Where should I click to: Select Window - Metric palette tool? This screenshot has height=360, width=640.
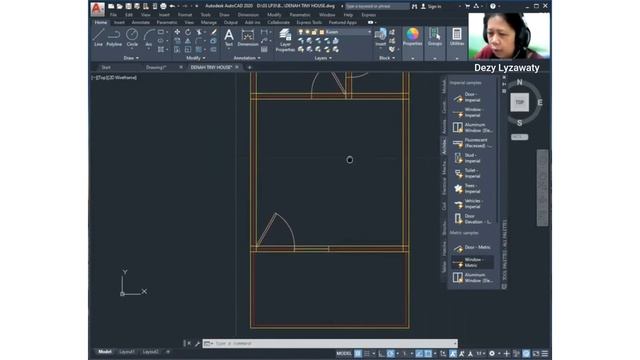[472, 262]
